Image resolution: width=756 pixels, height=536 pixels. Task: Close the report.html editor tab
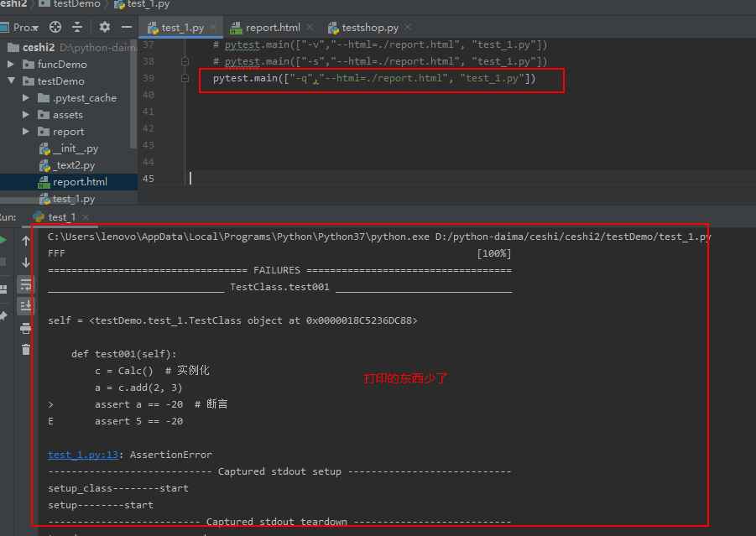(310, 27)
